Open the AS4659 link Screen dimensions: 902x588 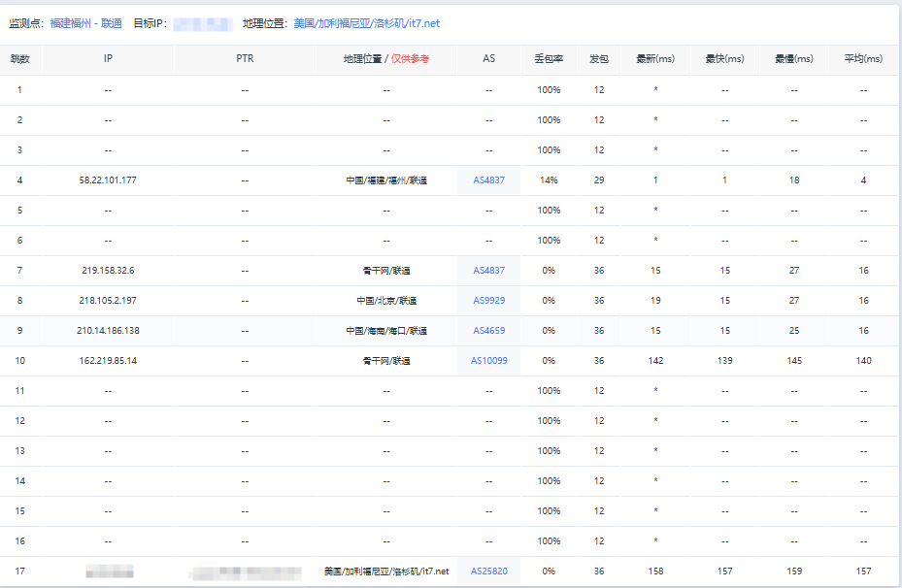(488, 331)
